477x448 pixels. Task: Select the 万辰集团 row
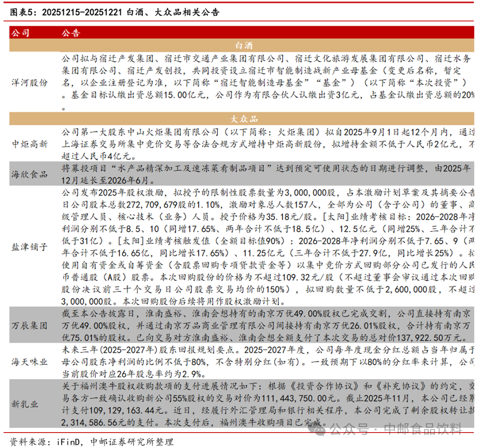(x=30, y=327)
